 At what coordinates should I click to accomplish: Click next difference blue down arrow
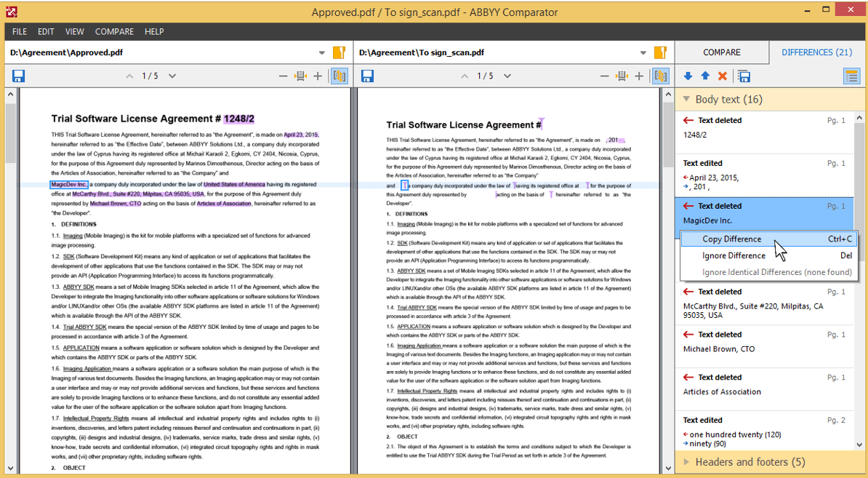click(688, 76)
